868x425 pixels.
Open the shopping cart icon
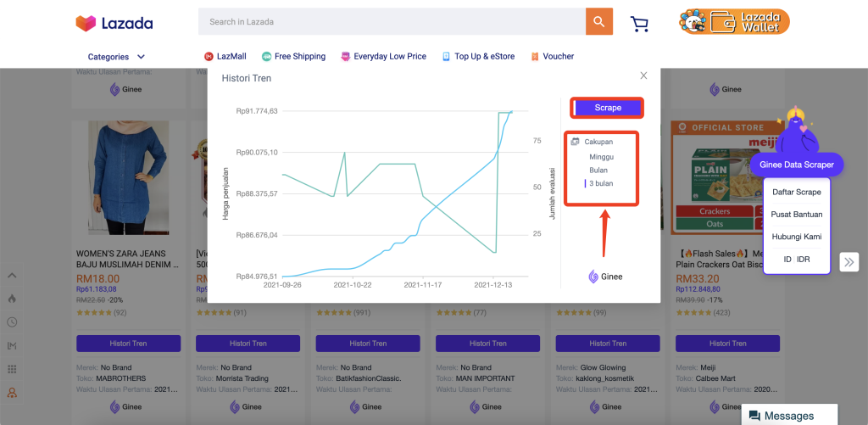pyautogui.click(x=639, y=23)
